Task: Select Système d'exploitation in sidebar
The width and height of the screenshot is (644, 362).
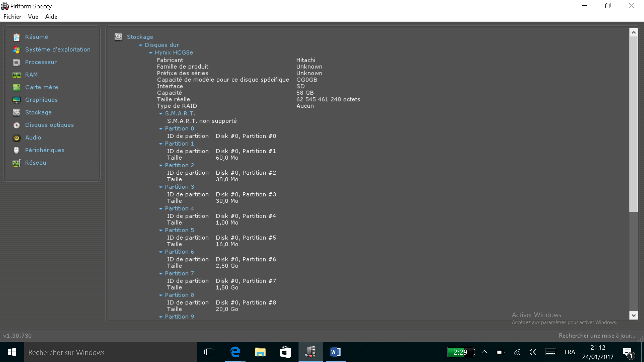Action: tap(58, 50)
